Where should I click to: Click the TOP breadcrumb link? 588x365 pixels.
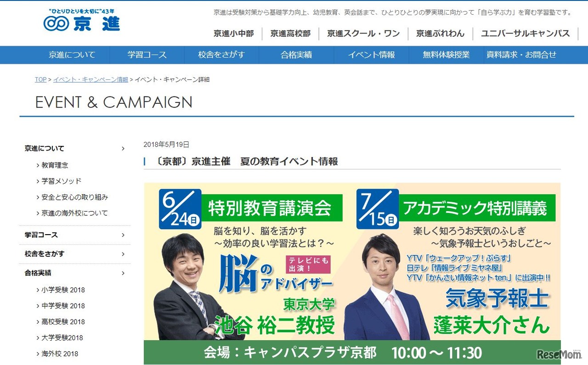[x=40, y=79]
